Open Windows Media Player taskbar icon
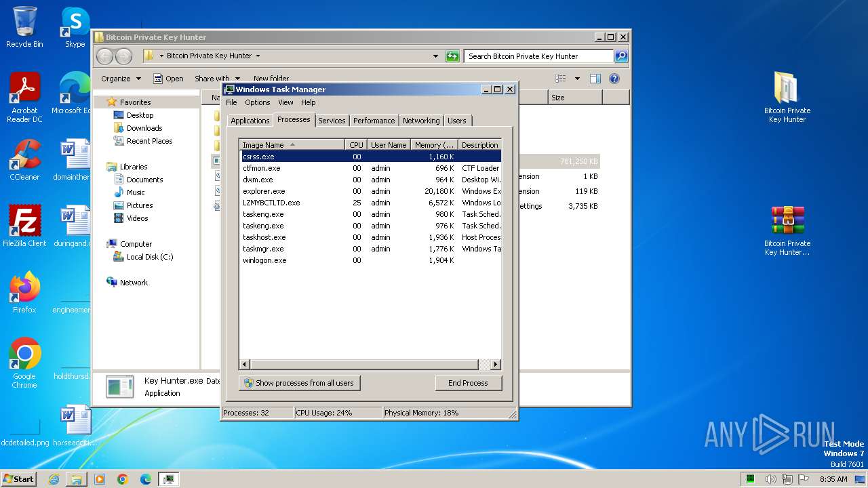The width and height of the screenshot is (868, 488). (100, 479)
